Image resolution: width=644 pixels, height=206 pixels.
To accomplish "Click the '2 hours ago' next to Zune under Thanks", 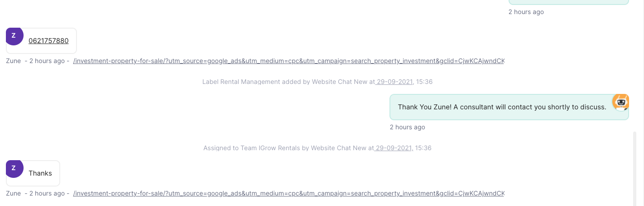I will pyautogui.click(x=47, y=193).
